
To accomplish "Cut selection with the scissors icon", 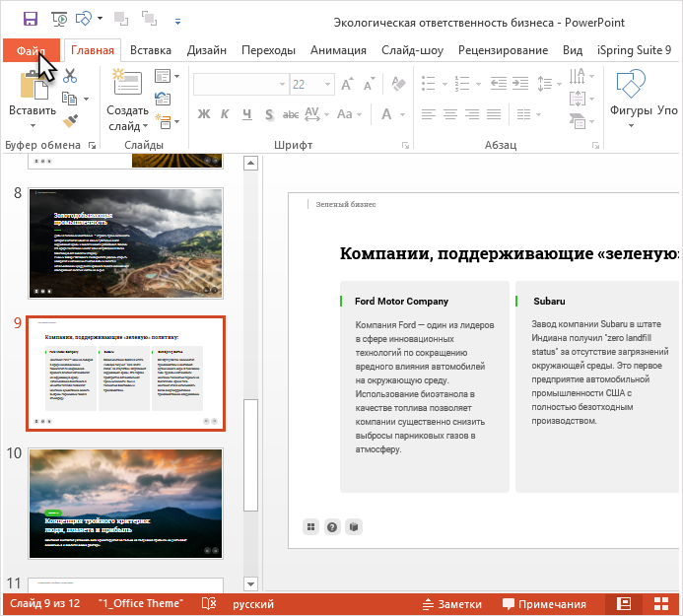I will 70,76.
